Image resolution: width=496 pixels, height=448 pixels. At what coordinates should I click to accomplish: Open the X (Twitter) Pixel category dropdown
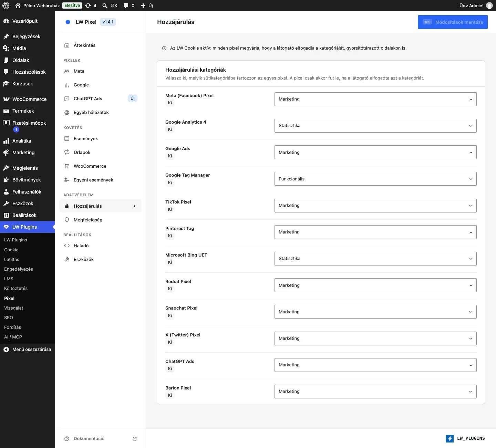click(x=375, y=338)
